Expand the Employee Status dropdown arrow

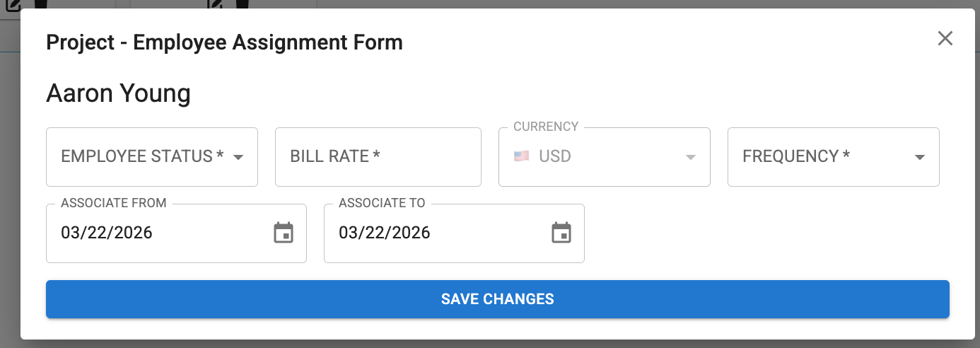(x=238, y=157)
